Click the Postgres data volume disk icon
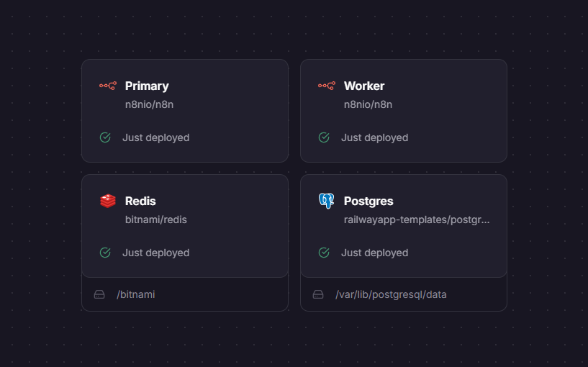This screenshot has width=588, height=367. pos(318,294)
